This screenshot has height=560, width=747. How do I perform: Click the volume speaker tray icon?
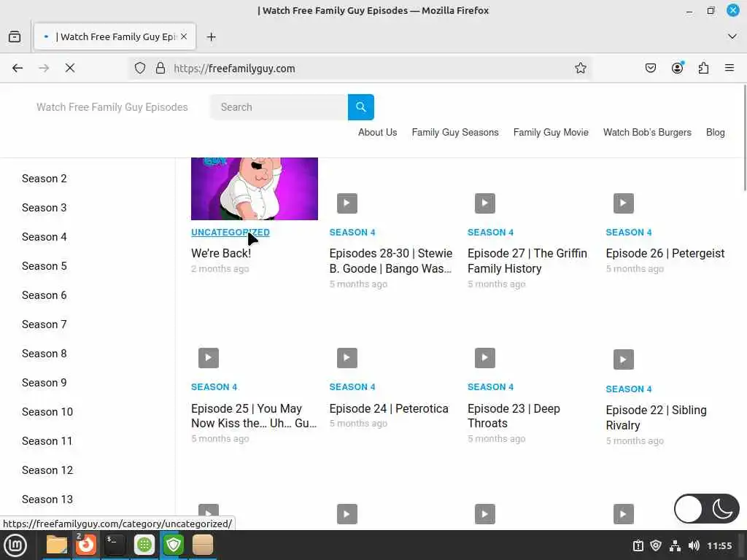(694, 545)
